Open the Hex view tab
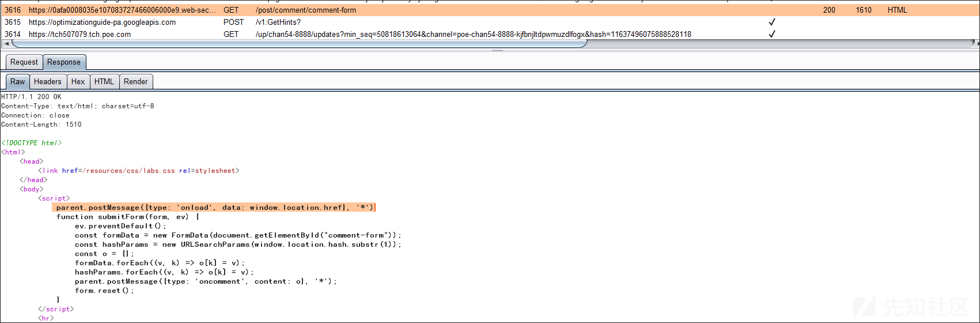This screenshot has width=980, height=323. (x=78, y=81)
